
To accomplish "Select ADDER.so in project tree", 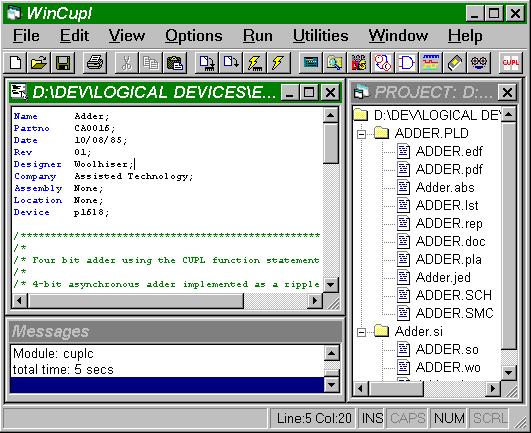I will coord(447,349).
